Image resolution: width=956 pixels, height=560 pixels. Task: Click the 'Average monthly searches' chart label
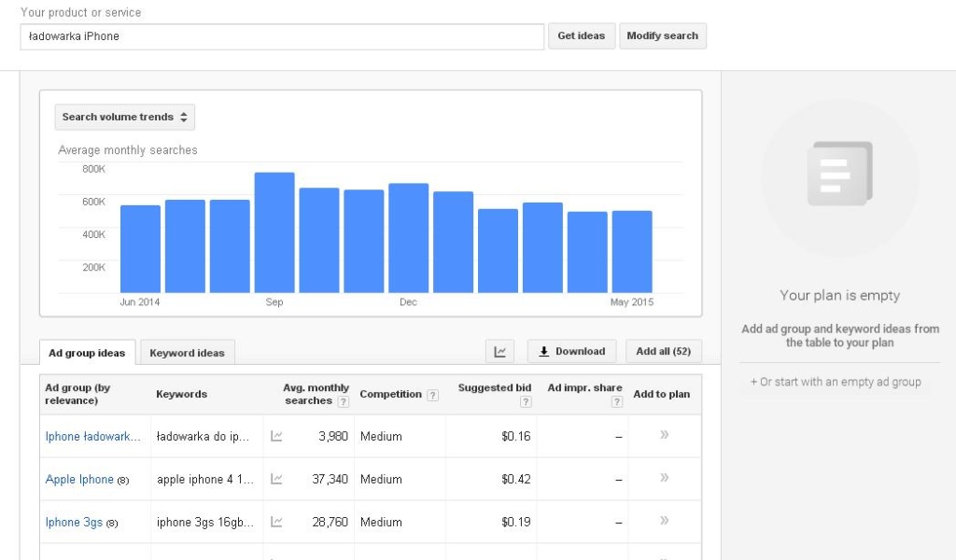click(x=128, y=150)
